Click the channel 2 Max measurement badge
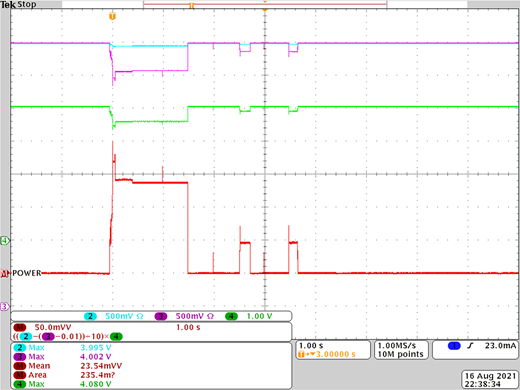520x390 pixels. 20,348
